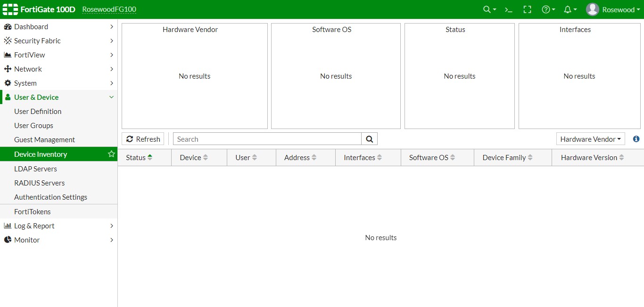Click the Refresh button
Screen dimensions: 644x307
click(x=143, y=139)
